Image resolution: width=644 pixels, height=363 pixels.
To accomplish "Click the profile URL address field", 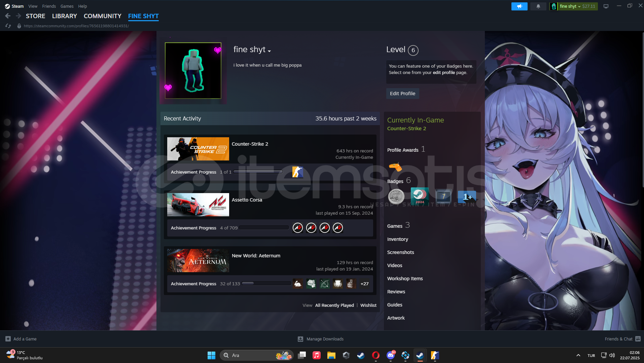I will point(76,26).
